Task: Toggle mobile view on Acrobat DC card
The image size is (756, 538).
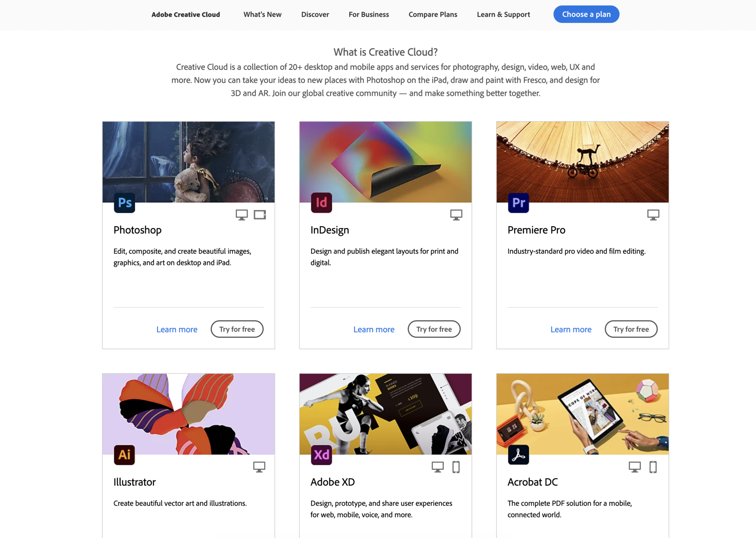Action: click(652, 466)
